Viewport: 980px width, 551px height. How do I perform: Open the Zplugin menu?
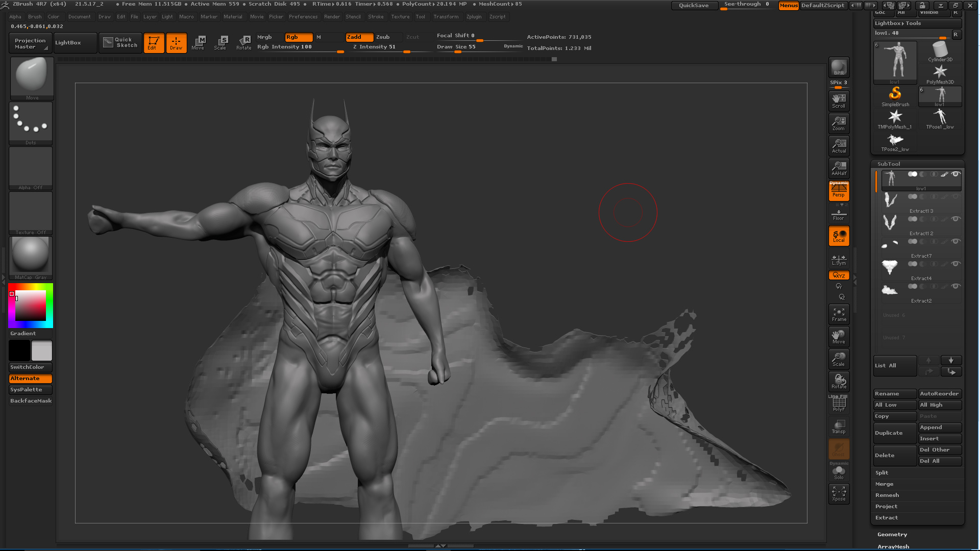(474, 17)
